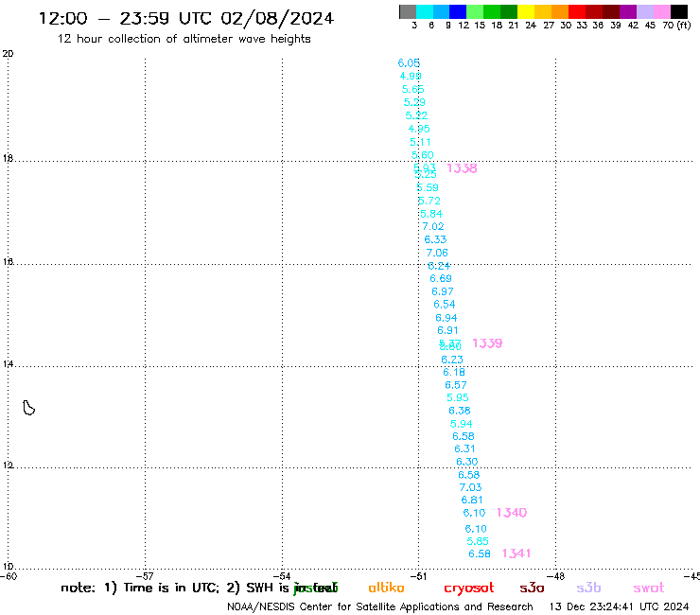Click the 's3b' satellite legend label

[588, 588]
